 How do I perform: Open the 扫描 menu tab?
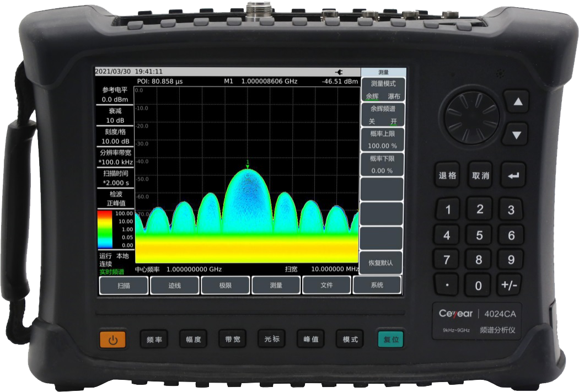coord(124,286)
